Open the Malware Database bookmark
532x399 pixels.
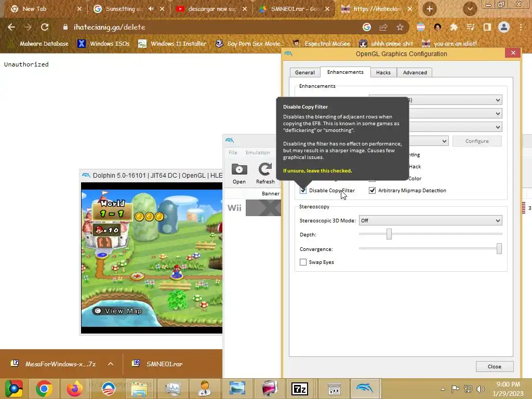tap(44, 44)
